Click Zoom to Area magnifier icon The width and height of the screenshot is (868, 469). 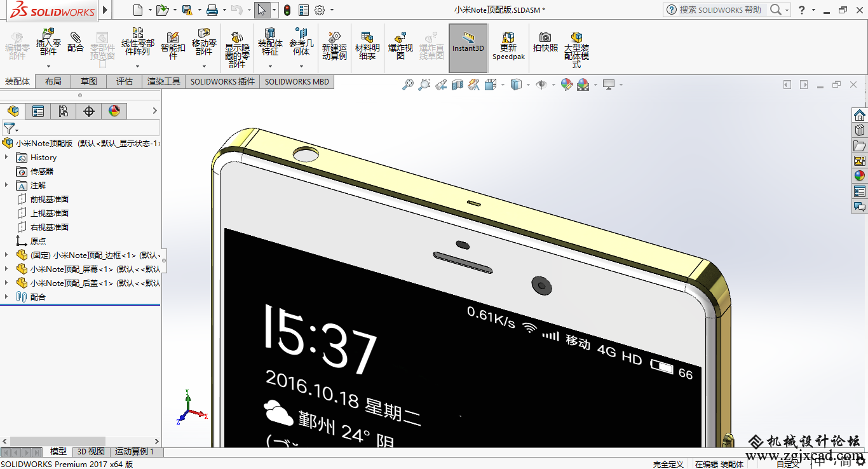pos(424,85)
